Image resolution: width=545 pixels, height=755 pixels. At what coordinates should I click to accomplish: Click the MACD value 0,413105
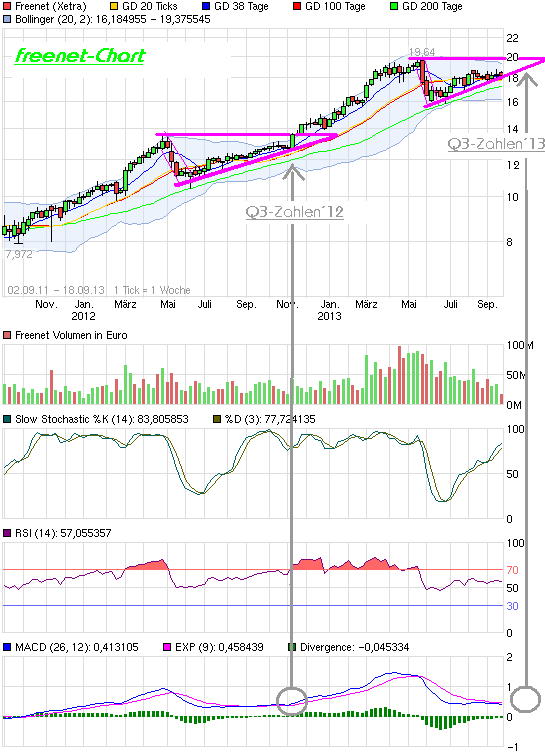tap(116, 647)
